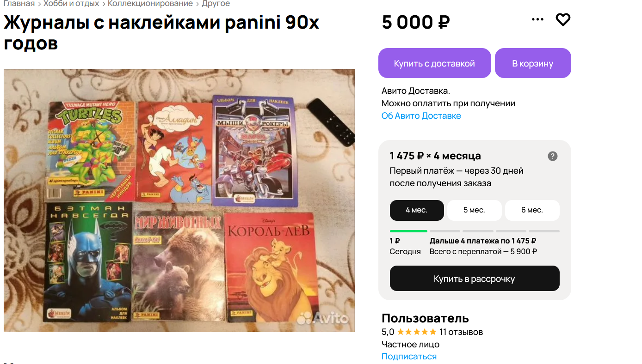Open Об Авито Доставке link
The image size is (642, 364).
click(x=421, y=116)
